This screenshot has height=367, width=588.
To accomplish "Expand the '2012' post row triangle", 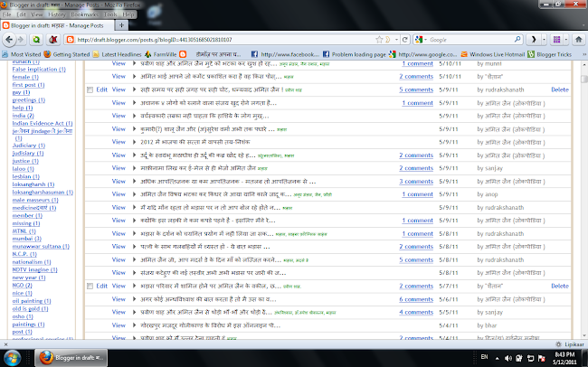I will pos(134,142).
